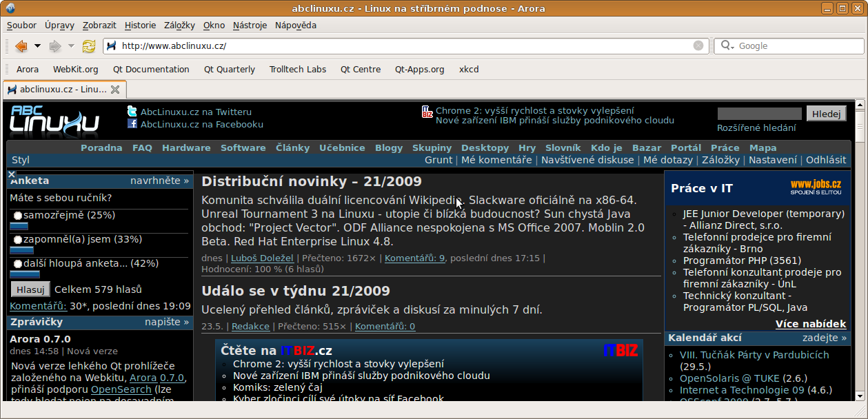Click the ITBIZ icon beside Chrome 2 headline
This screenshot has height=419, width=868.
point(427,112)
